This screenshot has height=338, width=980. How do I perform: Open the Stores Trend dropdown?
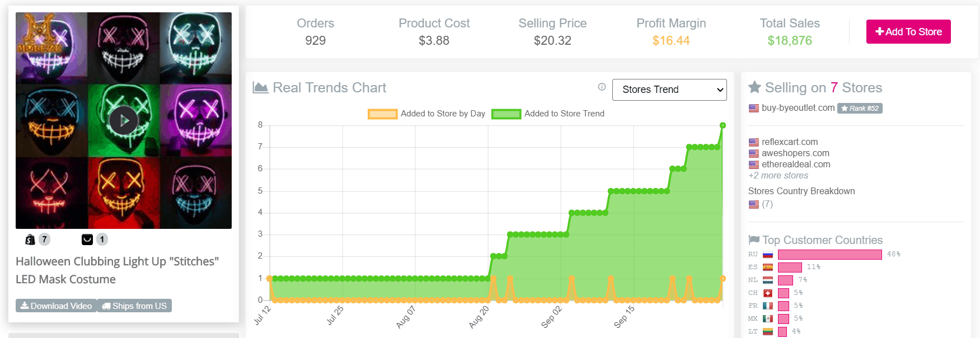[x=669, y=90]
